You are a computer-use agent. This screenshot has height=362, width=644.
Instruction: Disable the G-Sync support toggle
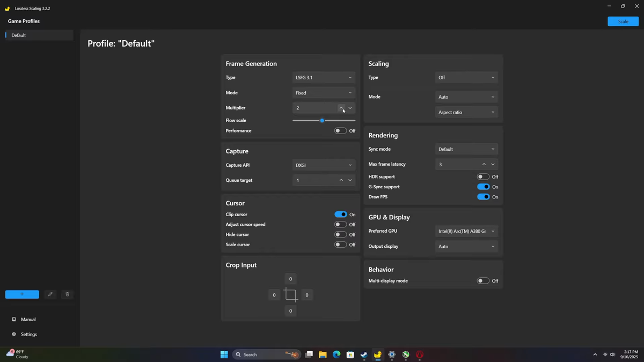click(x=483, y=187)
